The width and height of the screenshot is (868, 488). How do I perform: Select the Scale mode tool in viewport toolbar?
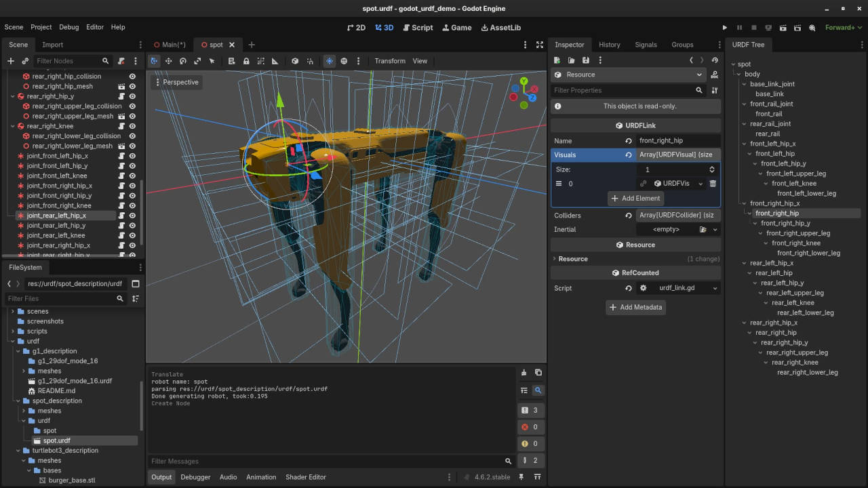tap(197, 61)
